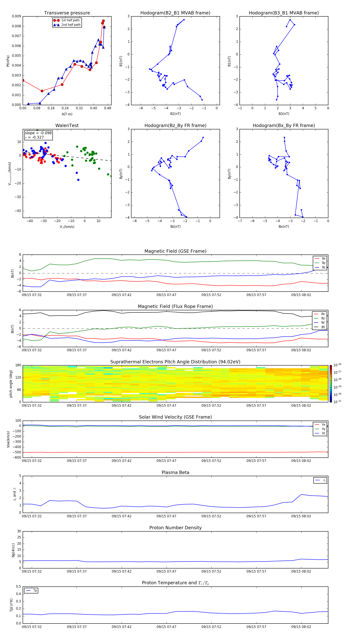Click 'Vz' in the solar wind legend
This screenshot has width=351, height=644.
point(324,433)
